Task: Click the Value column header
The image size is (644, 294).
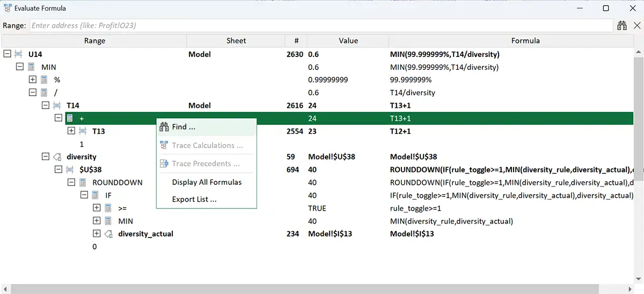Action: coord(348,41)
